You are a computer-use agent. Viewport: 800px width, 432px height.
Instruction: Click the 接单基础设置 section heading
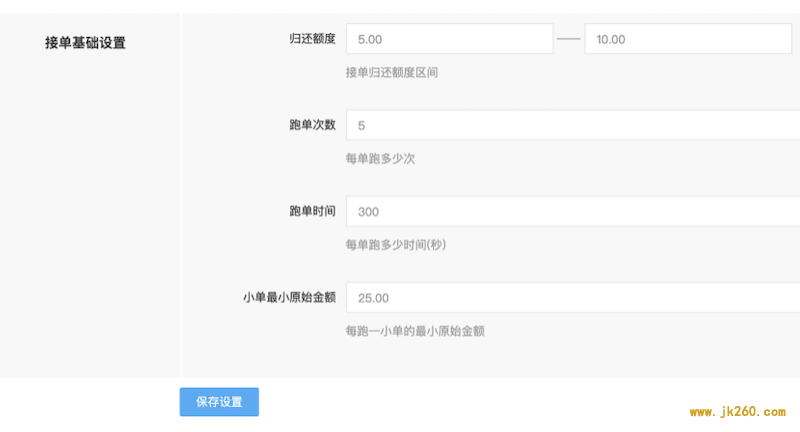(85, 43)
